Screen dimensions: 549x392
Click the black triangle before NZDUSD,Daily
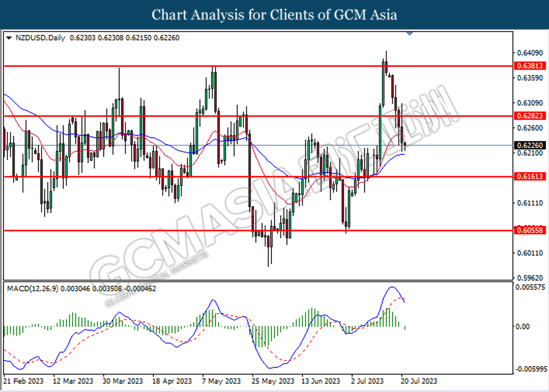(9, 38)
